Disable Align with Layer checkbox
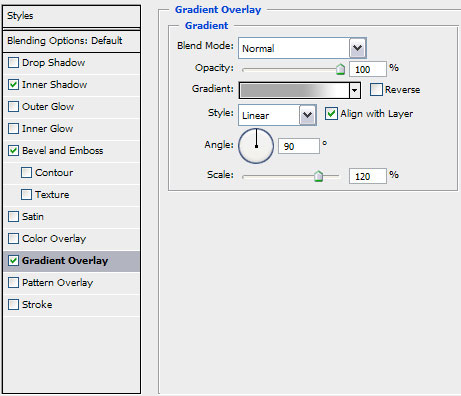461x396 pixels. [x=331, y=114]
